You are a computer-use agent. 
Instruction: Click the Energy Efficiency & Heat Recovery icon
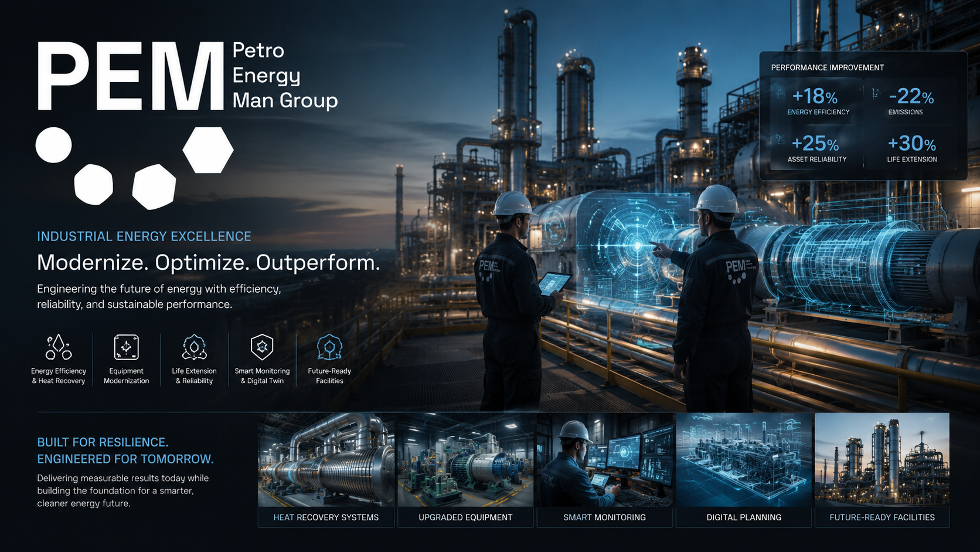(59, 347)
